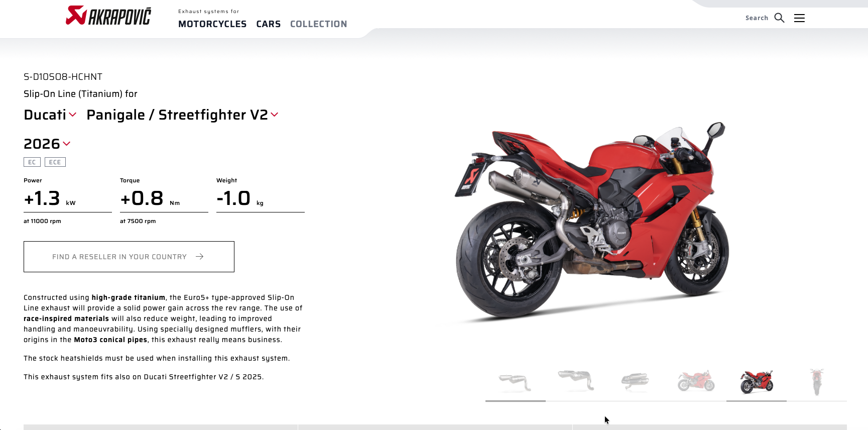868x430 pixels.
Task: Open search via magnifier icon
Action: (x=779, y=18)
